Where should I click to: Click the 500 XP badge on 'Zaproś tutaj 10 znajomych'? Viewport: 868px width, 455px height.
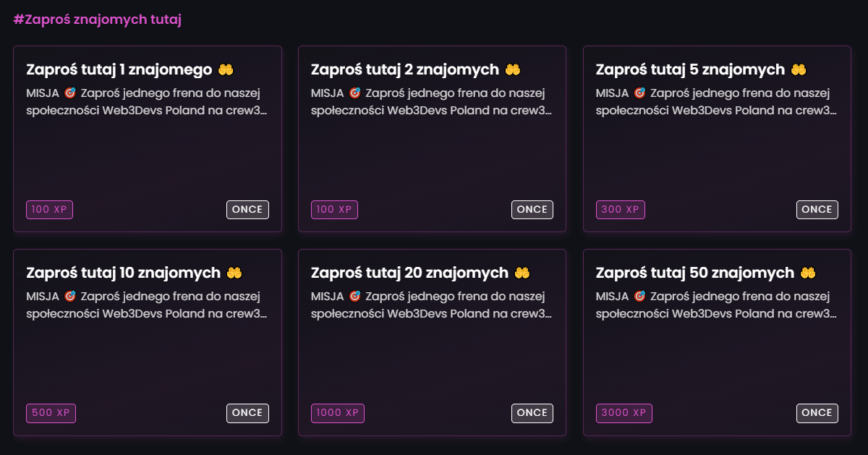coord(51,412)
